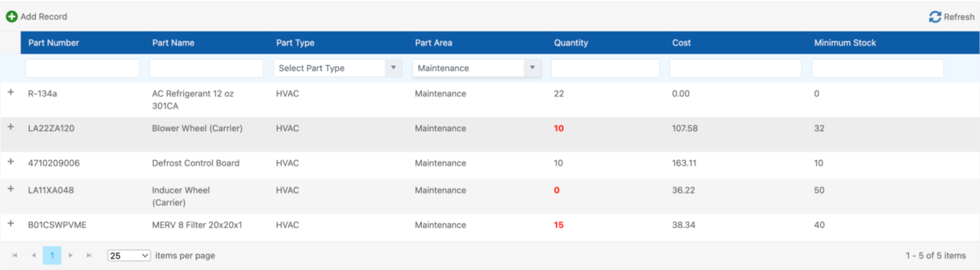Click the Refresh arrows icon

click(x=935, y=17)
